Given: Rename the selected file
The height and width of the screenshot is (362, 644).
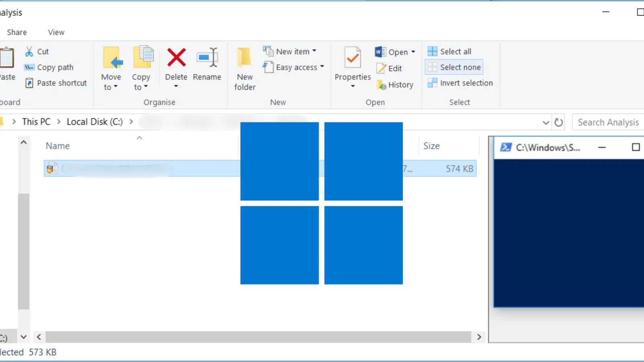Looking at the screenshot, I should tap(207, 67).
